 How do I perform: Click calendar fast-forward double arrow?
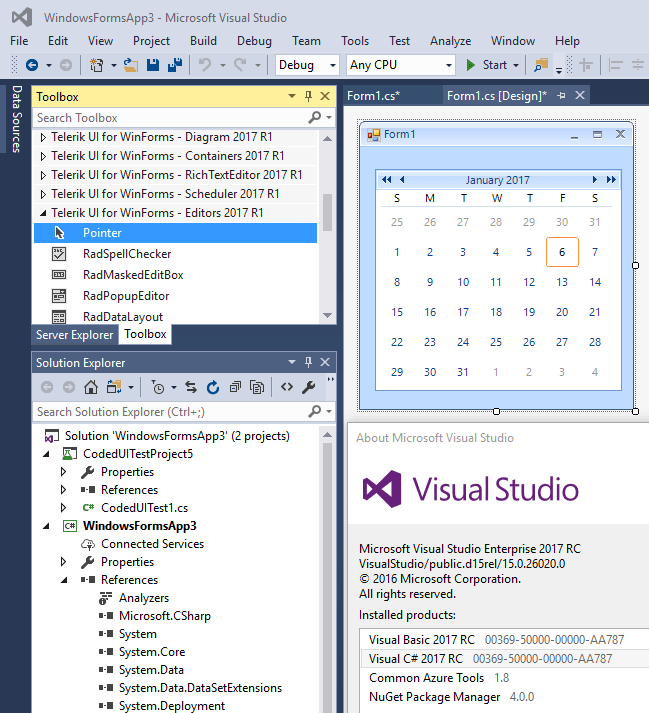click(611, 180)
